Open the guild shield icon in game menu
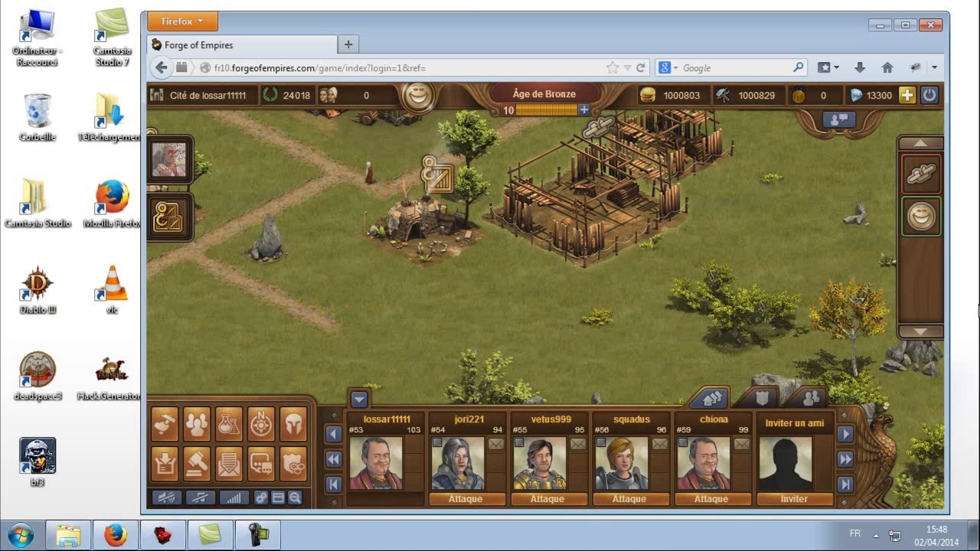This screenshot has height=551, width=980. [x=293, y=463]
